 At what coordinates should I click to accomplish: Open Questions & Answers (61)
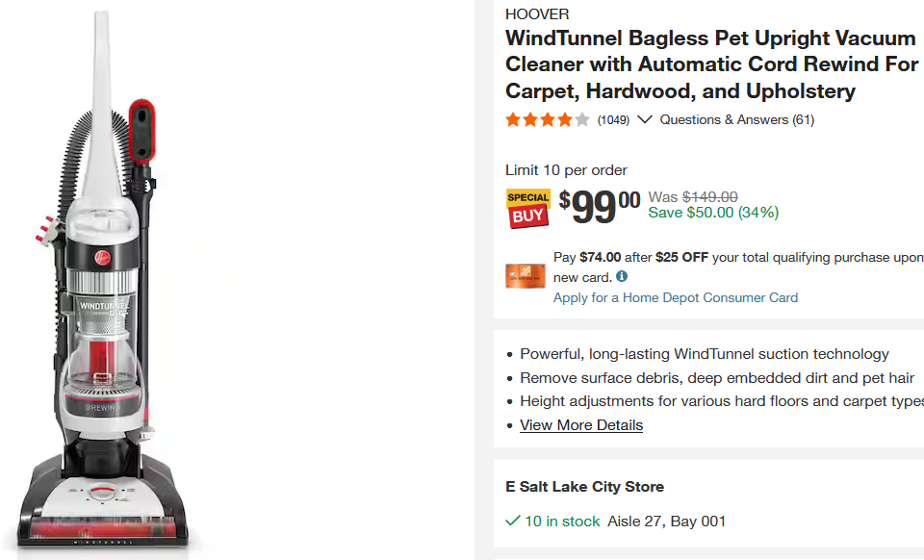tap(736, 120)
